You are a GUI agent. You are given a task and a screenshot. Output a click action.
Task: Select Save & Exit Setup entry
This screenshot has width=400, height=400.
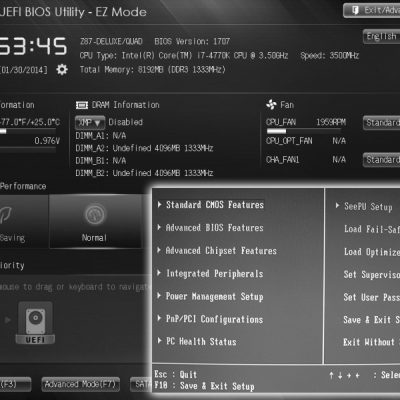coord(372,320)
